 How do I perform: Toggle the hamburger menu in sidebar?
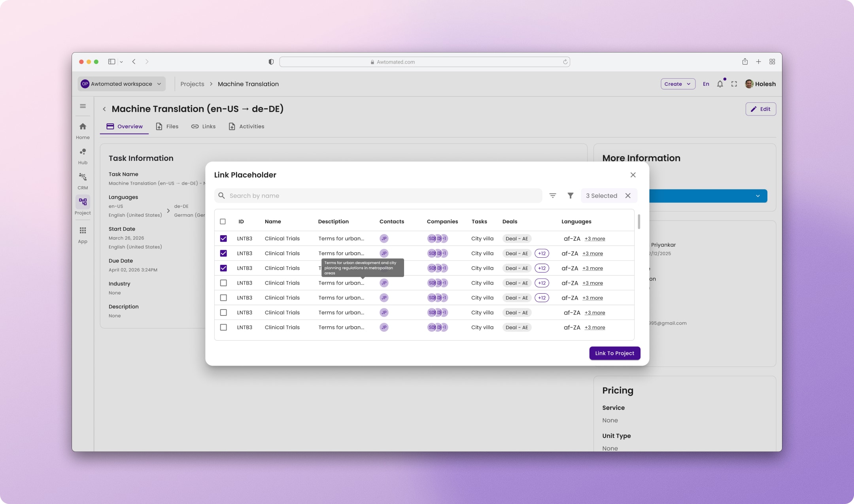pyautogui.click(x=83, y=106)
